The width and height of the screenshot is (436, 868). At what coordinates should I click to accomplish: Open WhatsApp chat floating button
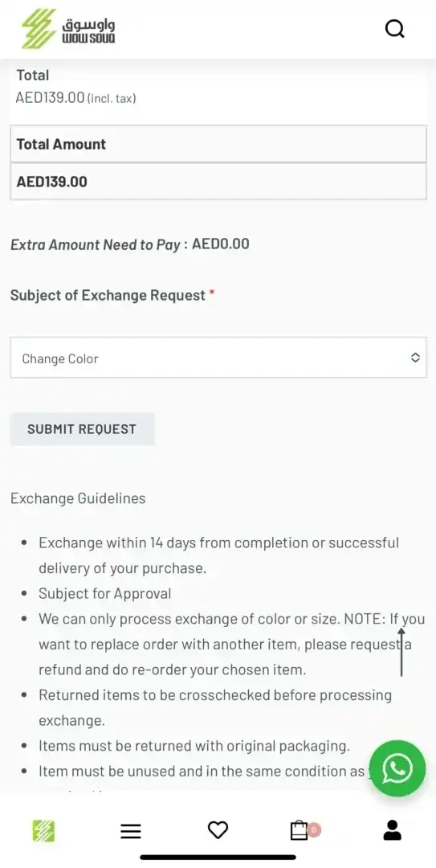pyautogui.click(x=397, y=768)
